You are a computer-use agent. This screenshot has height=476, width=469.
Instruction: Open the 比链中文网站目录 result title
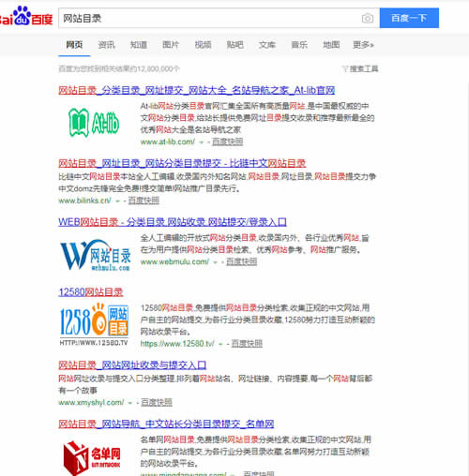pos(182,163)
